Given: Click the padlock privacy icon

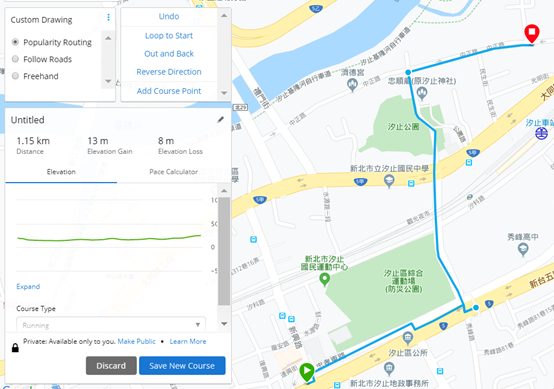Looking at the screenshot, I should tap(15, 348).
